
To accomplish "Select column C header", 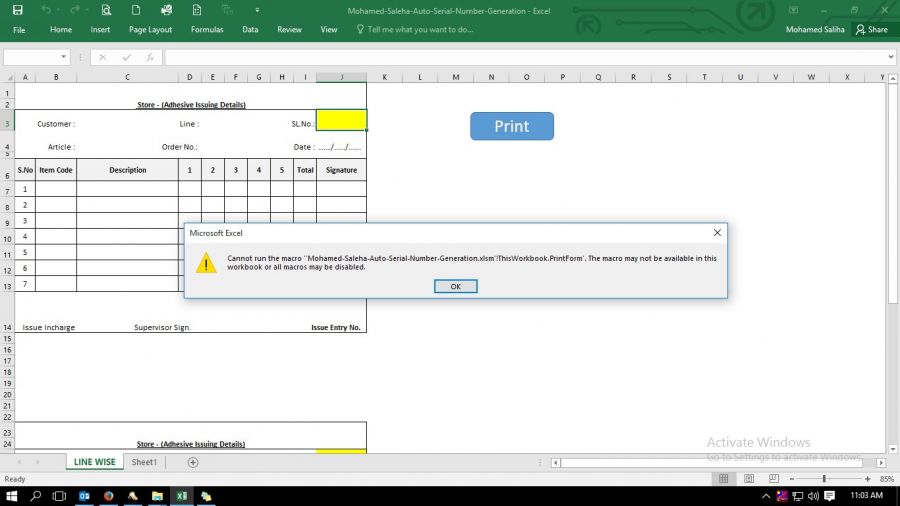I will click(127, 77).
